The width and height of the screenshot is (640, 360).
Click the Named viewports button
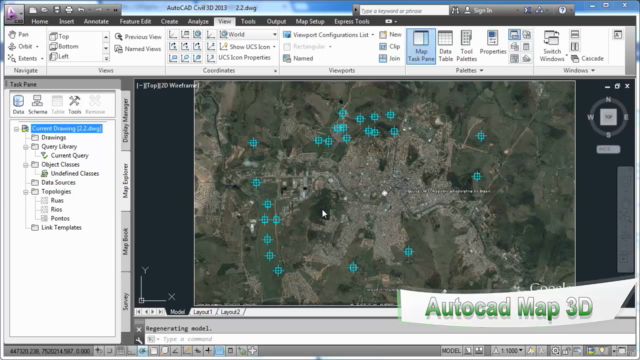[x=298, y=58]
